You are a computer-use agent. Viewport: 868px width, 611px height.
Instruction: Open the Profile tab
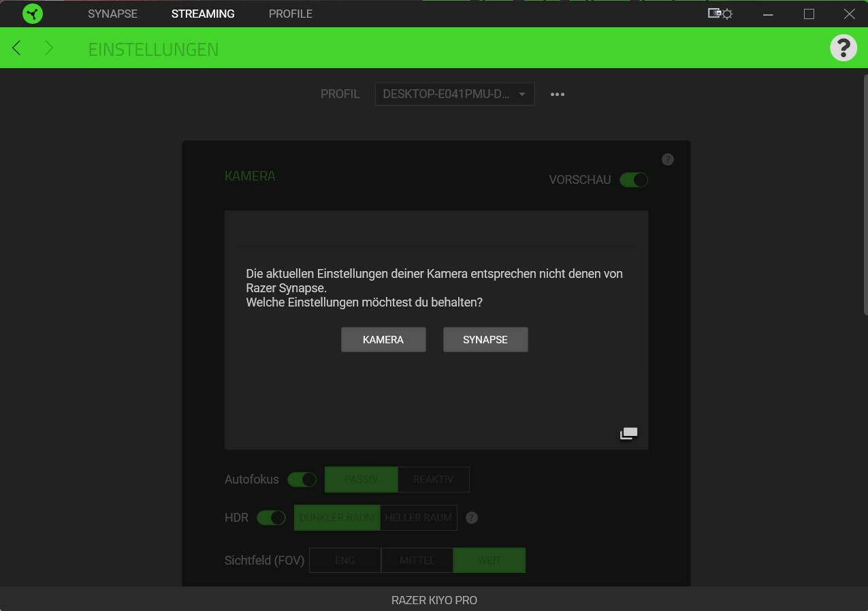[x=291, y=14]
